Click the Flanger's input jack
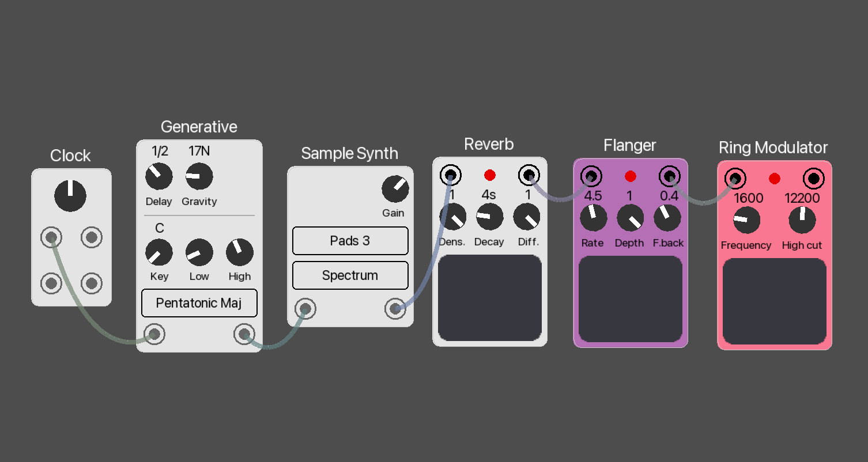 pyautogui.click(x=590, y=175)
